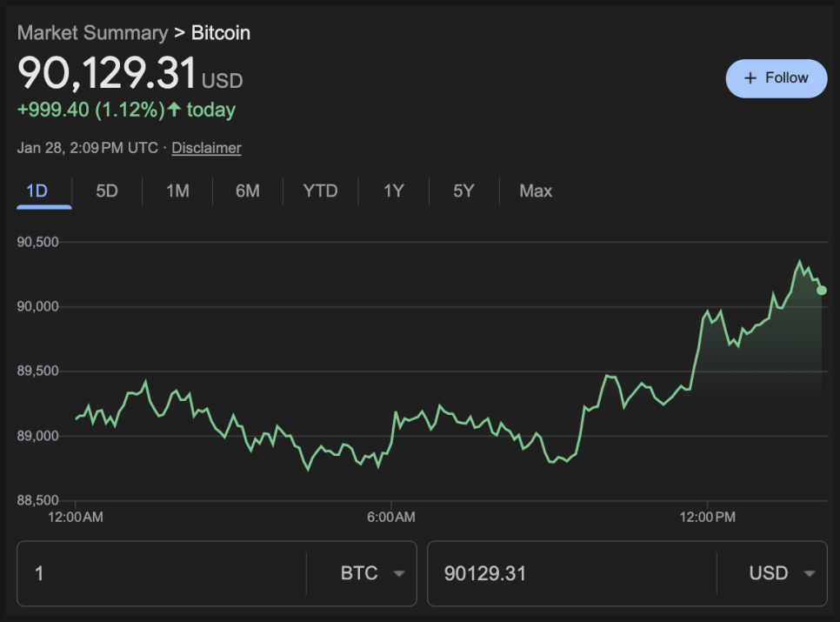View the 1Y price chart
This screenshot has height=622, width=840.
pos(394,191)
